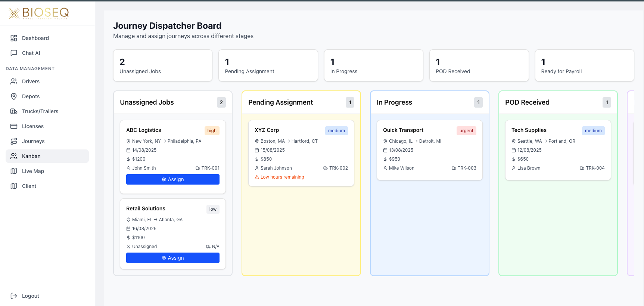Viewport: 644px width, 306px height.
Task: Click the Dashboard grid icon in sidebar
Action: [x=14, y=38]
